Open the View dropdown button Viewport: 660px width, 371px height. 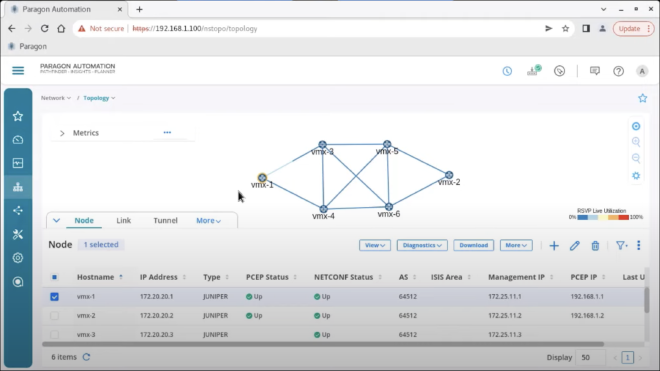(375, 245)
